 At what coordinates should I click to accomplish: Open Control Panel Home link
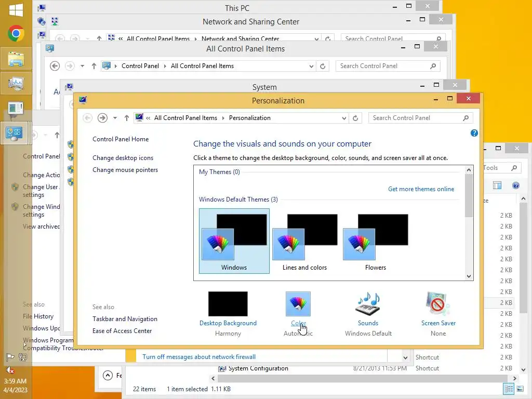click(121, 139)
